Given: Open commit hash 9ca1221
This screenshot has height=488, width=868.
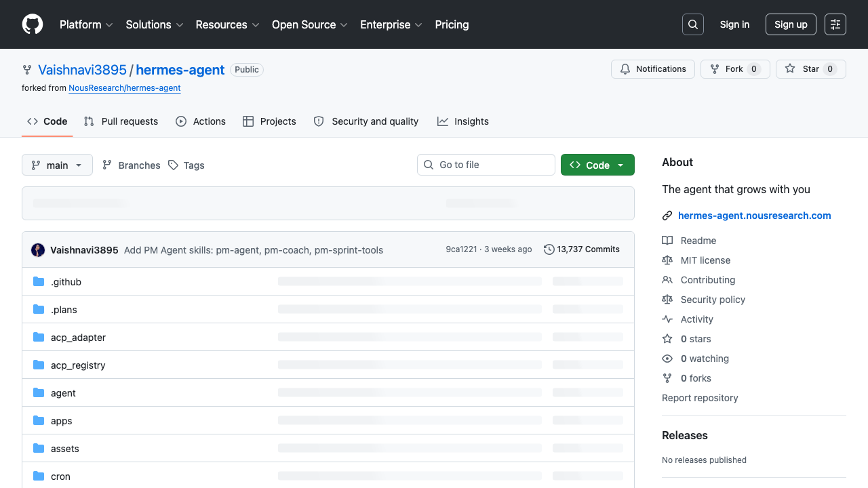Looking at the screenshot, I should [461, 249].
